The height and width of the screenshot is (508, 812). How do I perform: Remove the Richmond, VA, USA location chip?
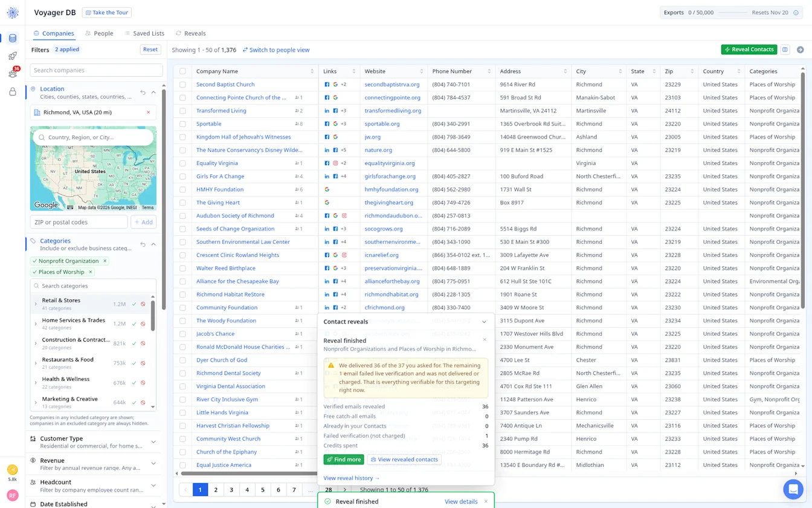tap(149, 112)
